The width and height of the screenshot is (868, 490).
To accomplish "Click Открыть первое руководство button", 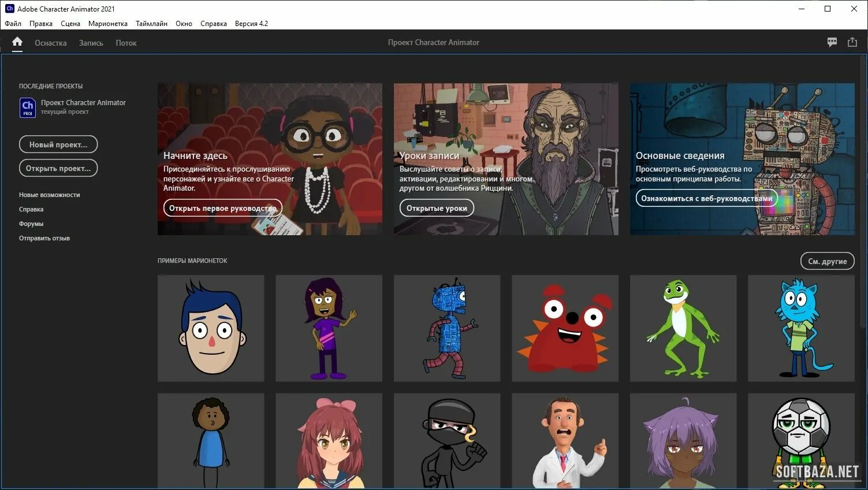I will (223, 208).
